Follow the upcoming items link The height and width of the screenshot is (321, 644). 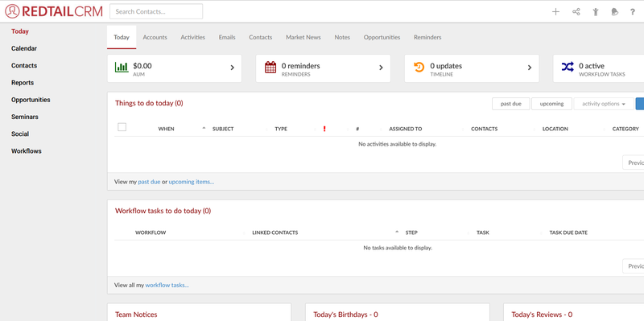(192, 182)
